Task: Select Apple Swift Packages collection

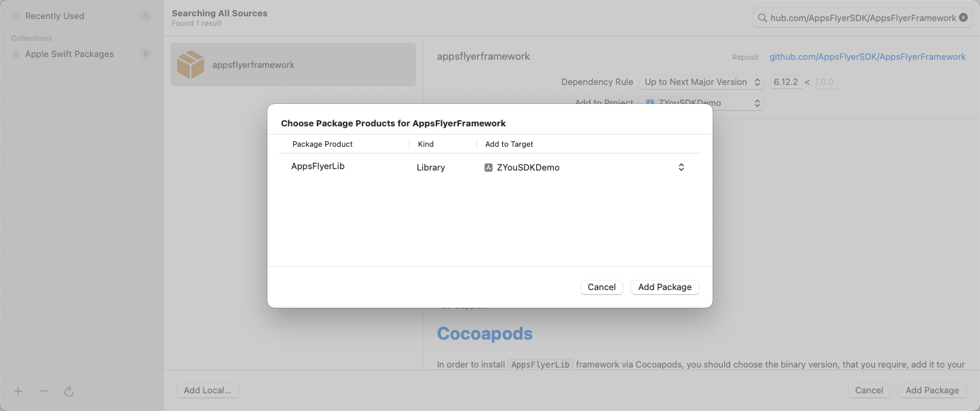Action: tap(69, 54)
